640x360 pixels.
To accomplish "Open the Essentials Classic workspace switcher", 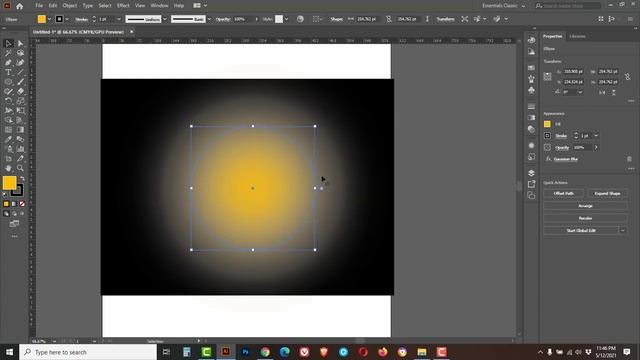I will tap(503, 6).
